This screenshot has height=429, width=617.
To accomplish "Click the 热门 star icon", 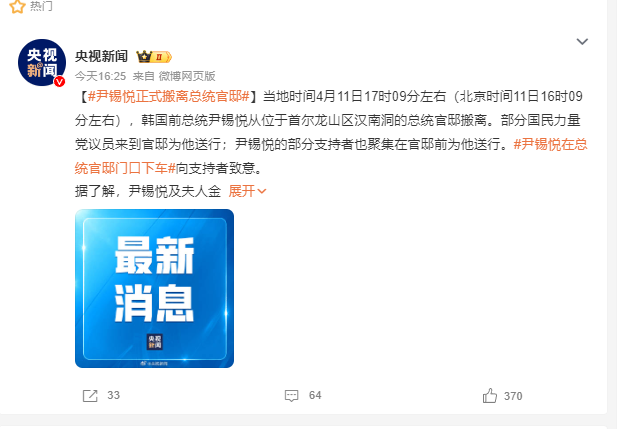I will pos(17,6).
